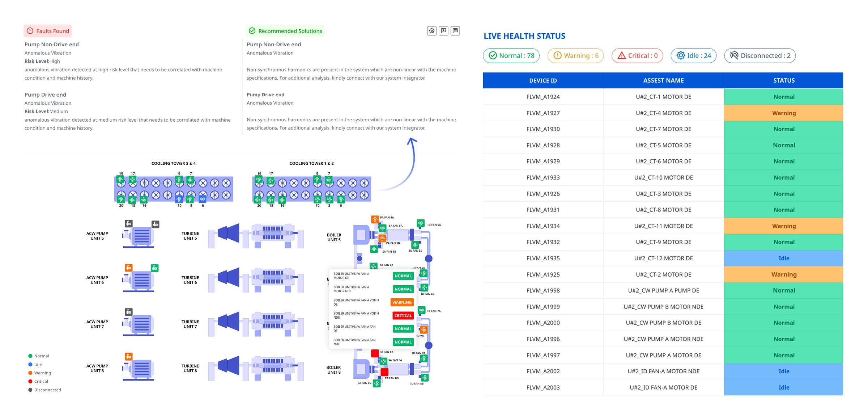868x420 pixels.
Task: Select the Idle : 24 status chip
Action: click(x=693, y=56)
